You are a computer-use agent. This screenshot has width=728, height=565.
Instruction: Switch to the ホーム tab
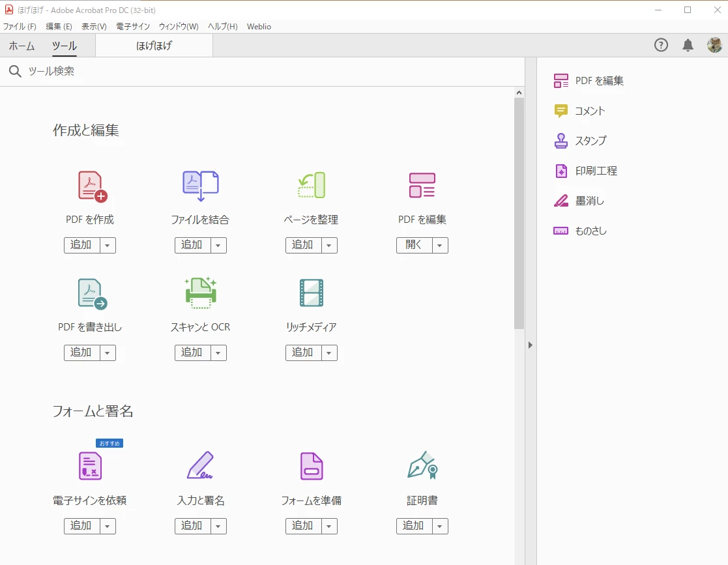point(22,46)
